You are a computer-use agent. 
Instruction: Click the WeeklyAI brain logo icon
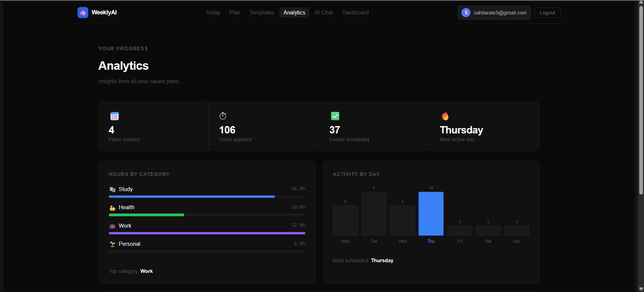[83, 13]
